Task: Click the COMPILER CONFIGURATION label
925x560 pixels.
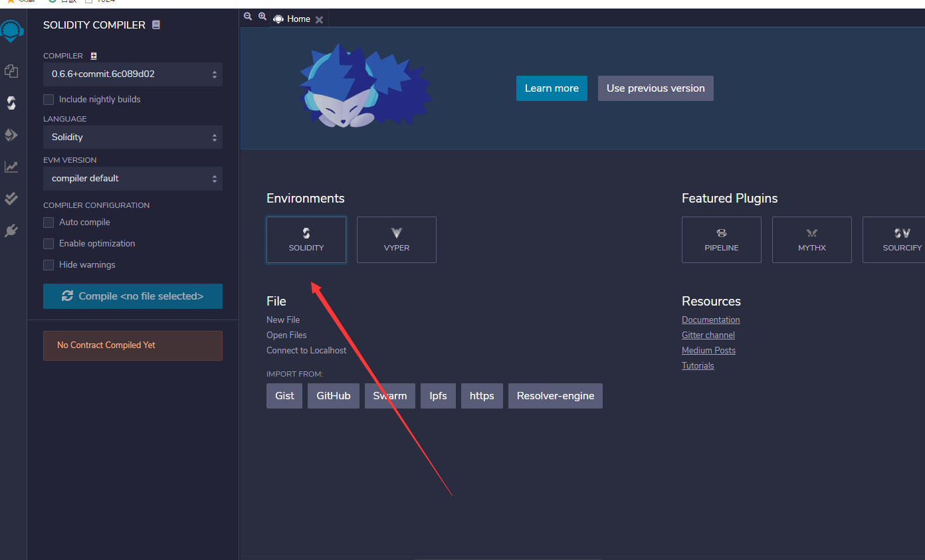Action: (x=96, y=205)
